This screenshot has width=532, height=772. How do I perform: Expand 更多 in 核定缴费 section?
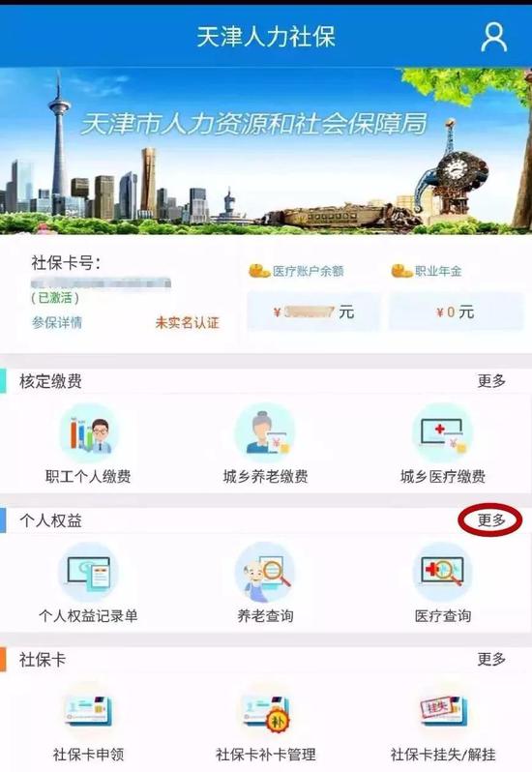(x=491, y=381)
